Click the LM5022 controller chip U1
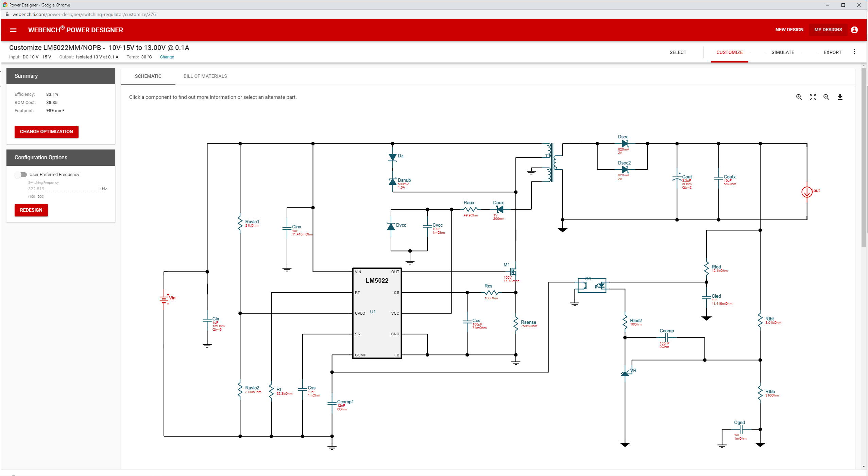 click(x=377, y=313)
